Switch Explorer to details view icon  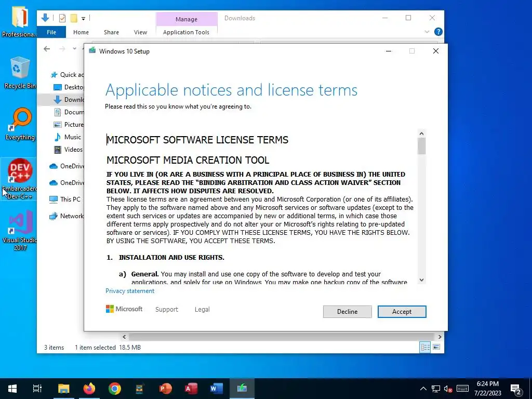pos(425,347)
